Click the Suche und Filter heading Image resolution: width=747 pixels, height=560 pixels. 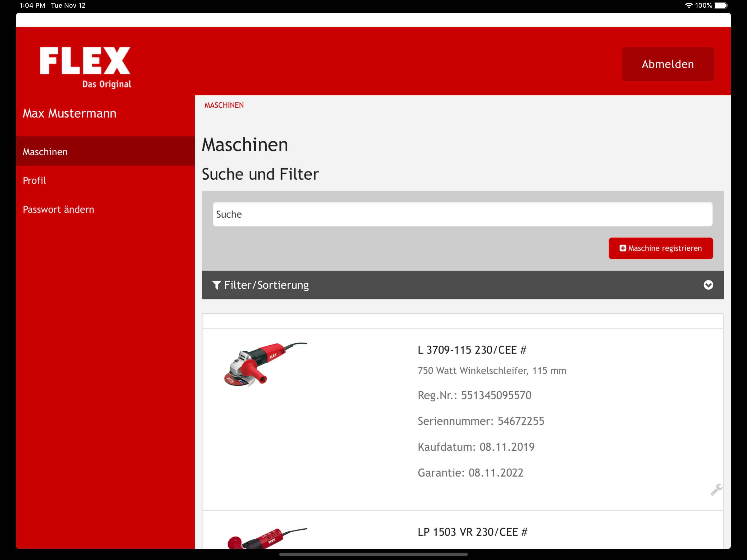260,174
